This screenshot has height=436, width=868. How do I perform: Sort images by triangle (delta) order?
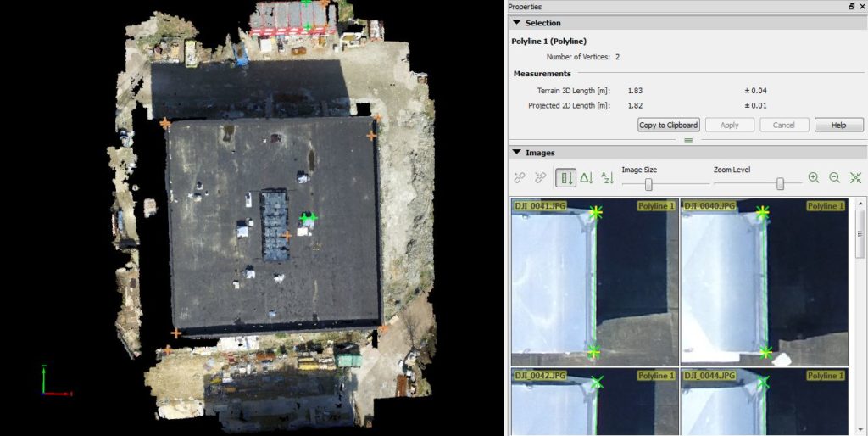pyautogui.click(x=587, y=178)
